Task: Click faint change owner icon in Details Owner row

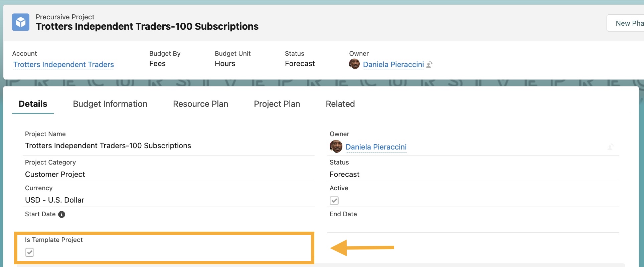Action: pos(610,147)
